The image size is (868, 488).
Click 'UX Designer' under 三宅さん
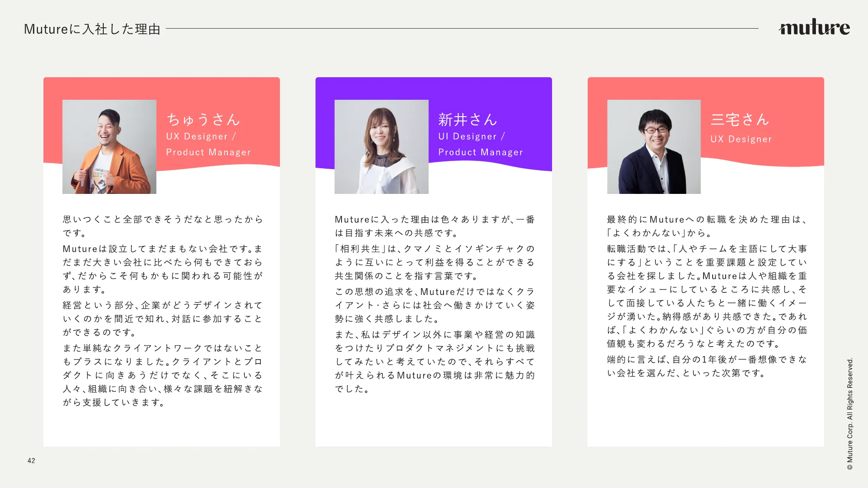[741, 139]
